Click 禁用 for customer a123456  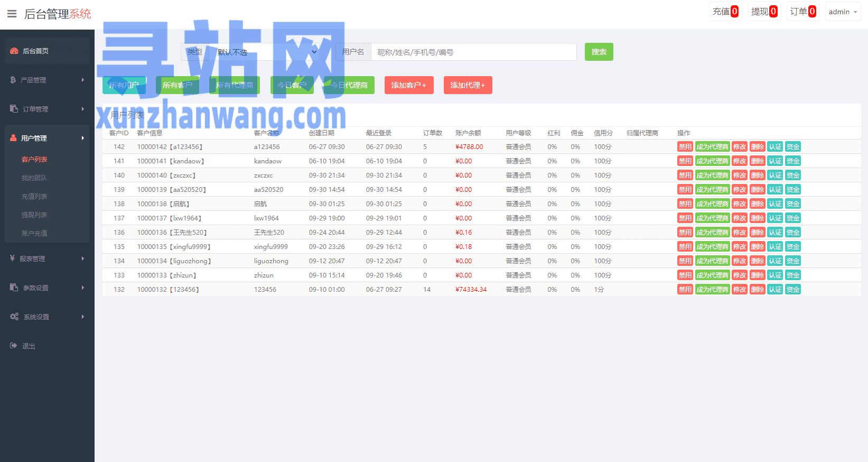pos(685,147)
